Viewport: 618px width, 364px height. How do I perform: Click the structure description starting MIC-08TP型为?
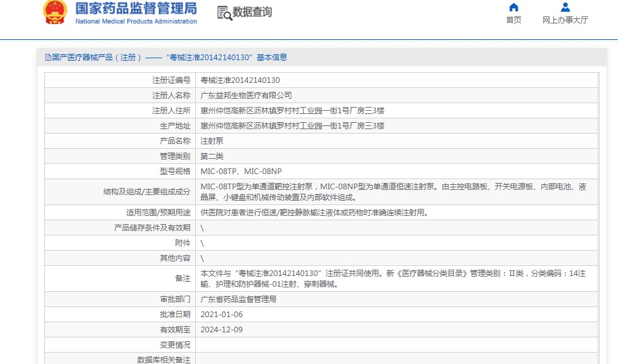coord(394,192)
